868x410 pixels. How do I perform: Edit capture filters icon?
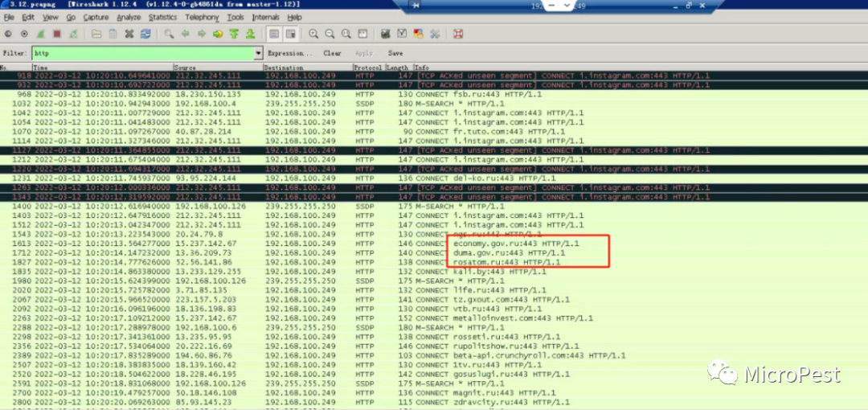point(386,35)
